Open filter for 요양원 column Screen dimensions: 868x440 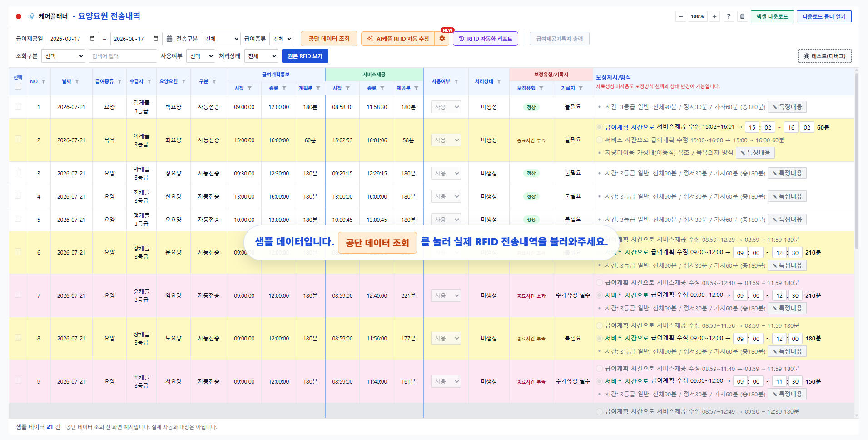(184, 81)
